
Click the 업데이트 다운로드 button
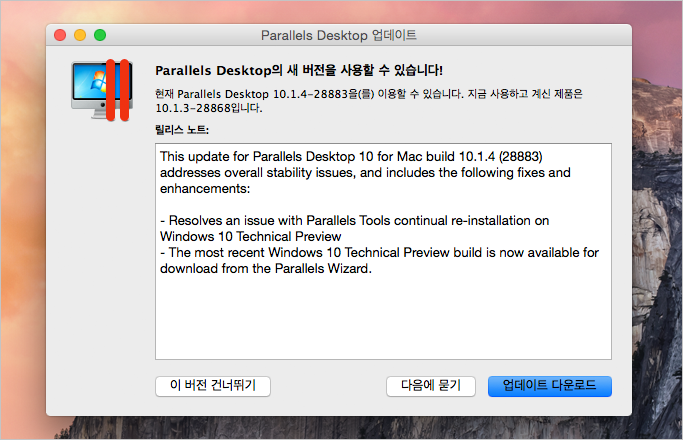550,386
